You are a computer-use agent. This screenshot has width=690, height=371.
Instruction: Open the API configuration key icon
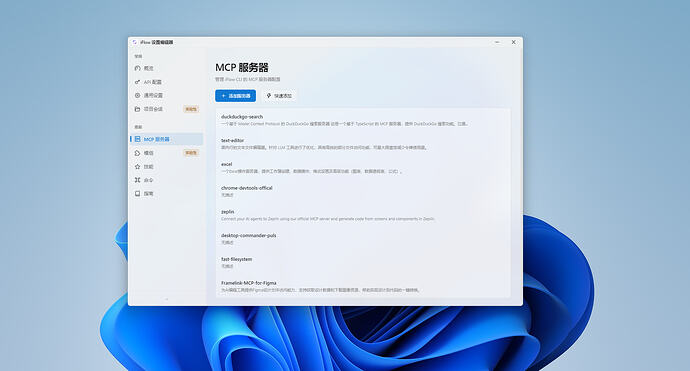pos(137,82)
